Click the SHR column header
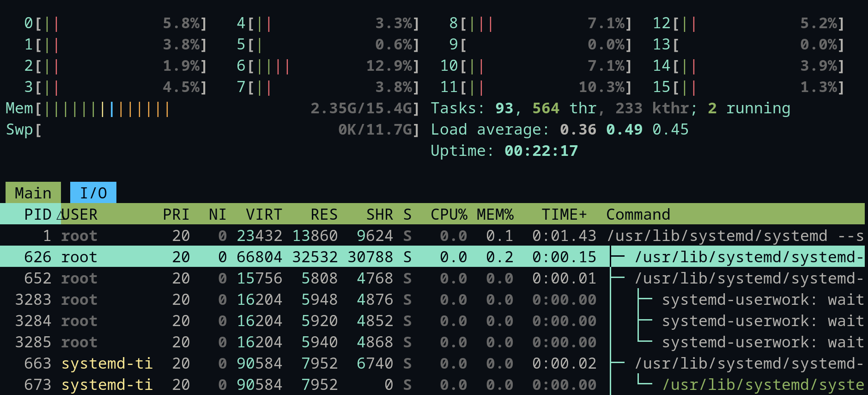 379,214
